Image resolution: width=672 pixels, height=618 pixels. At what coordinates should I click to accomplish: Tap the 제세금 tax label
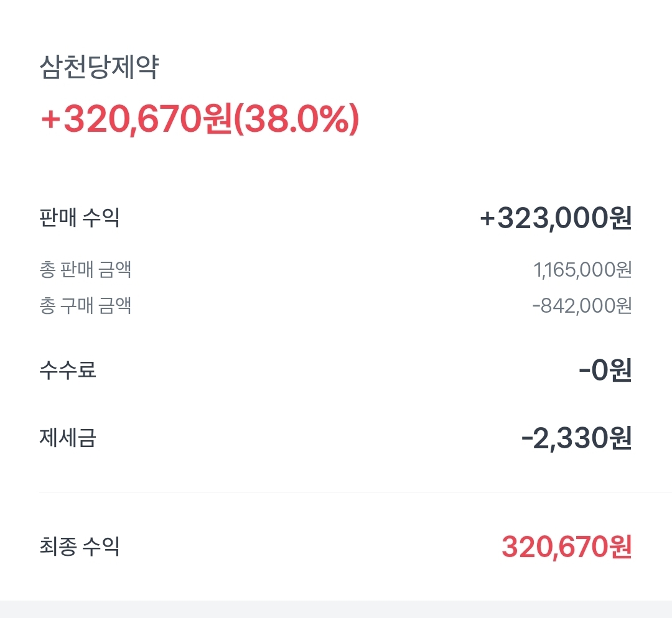point(68,438)
